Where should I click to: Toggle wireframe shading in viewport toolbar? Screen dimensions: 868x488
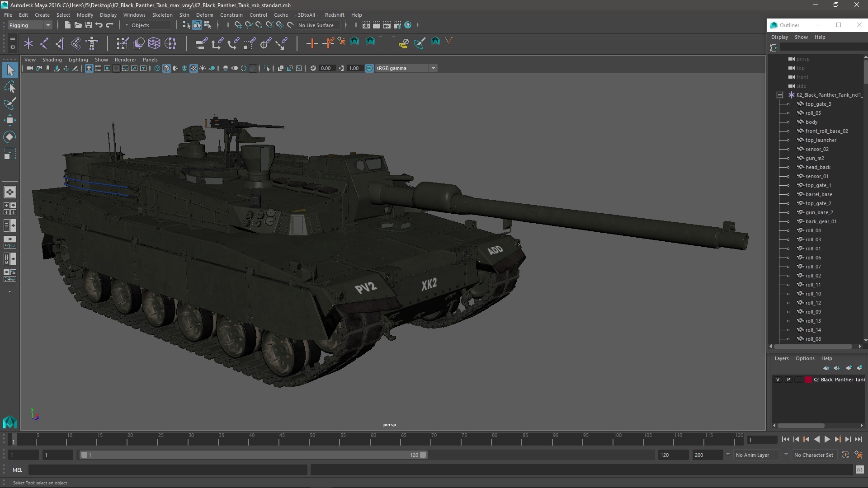click(157, 68)
